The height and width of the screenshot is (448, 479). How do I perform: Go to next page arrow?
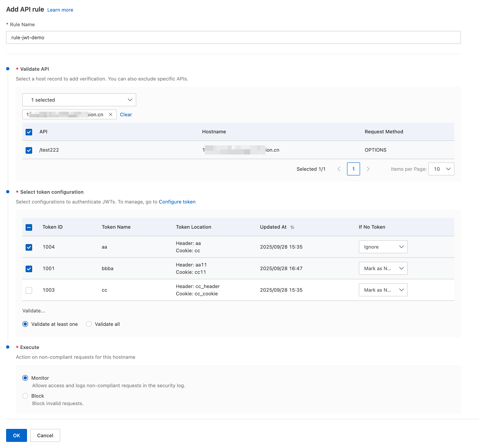[368, 169]
